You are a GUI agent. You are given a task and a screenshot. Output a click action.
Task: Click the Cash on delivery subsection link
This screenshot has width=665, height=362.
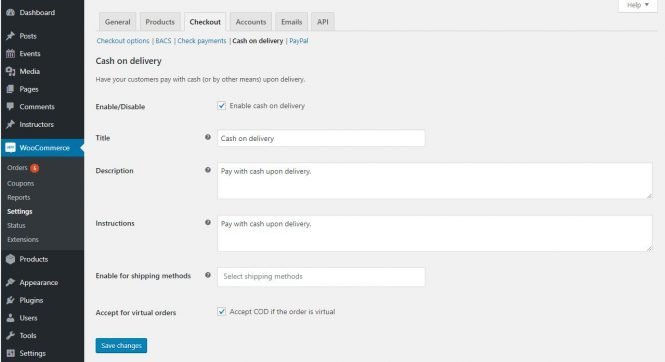tap(257, 41)
